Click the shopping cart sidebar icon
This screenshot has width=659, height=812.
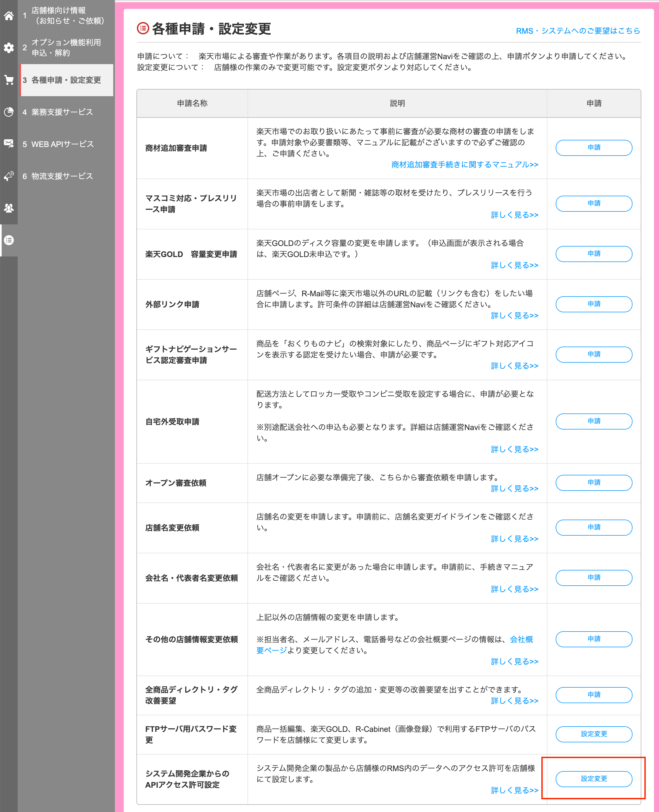tap(9, 80)
